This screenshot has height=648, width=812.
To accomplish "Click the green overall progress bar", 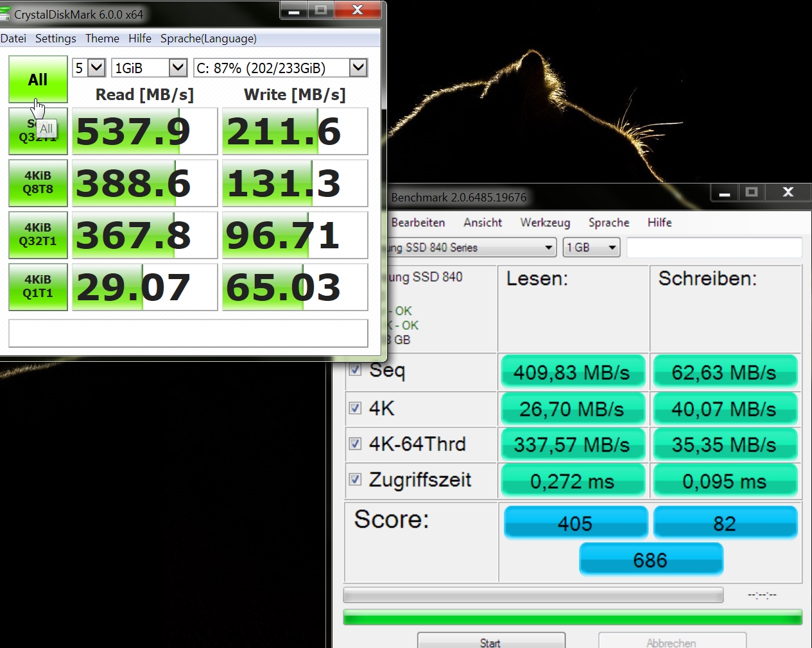I will click(x=573, y=617).
